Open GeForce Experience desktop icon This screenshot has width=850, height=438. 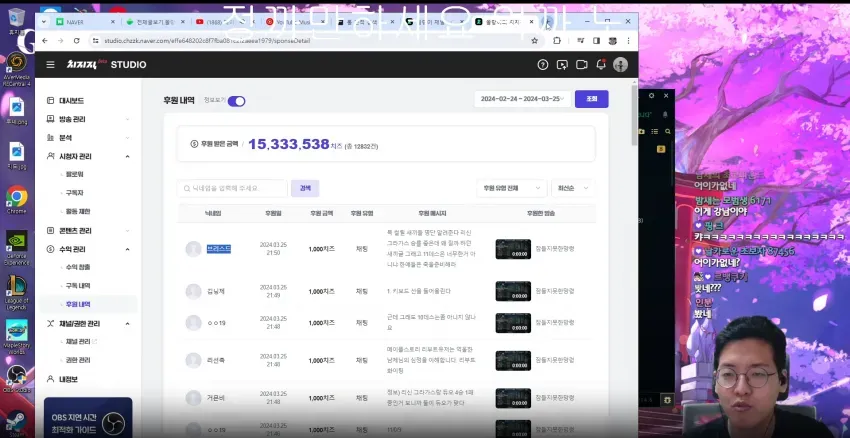coord(17,248)
